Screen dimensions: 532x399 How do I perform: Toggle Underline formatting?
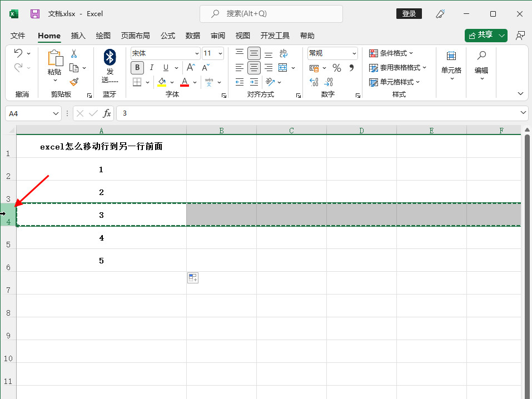coord(166,67)
